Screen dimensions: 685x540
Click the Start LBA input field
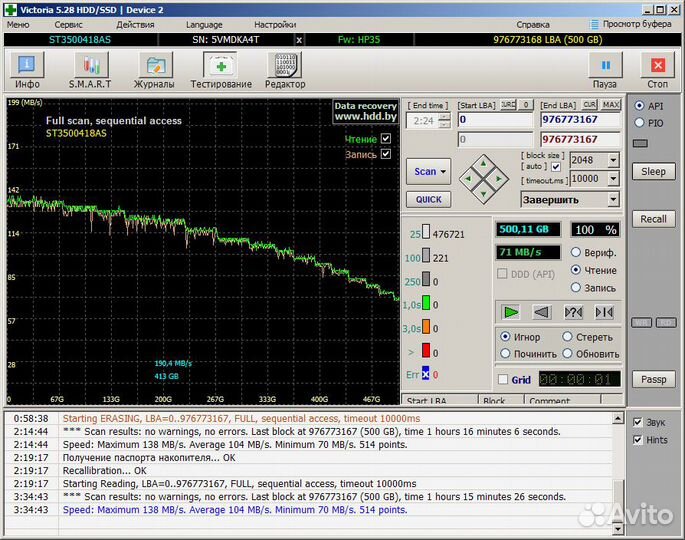click(495, 120)
